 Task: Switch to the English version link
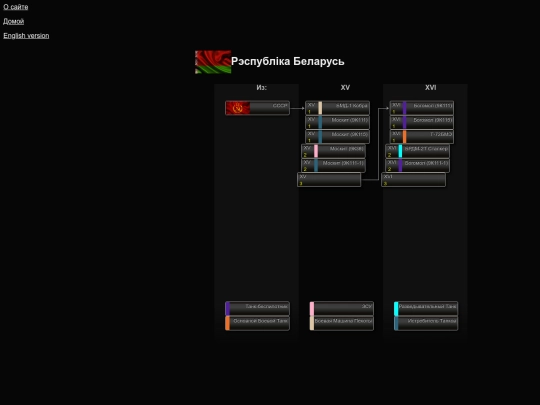tap(26, 36)
